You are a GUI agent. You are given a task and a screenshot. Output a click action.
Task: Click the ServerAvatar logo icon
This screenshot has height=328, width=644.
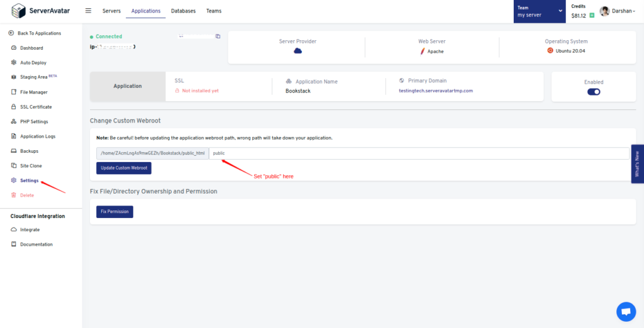click(x=18, y=11)
